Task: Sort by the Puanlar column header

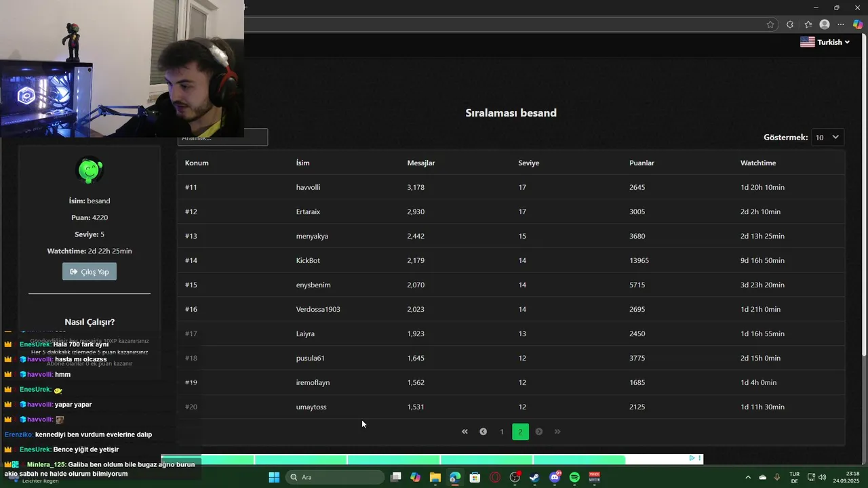Action: 642,163
